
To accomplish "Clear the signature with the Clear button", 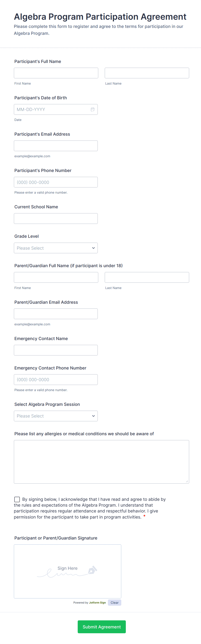I will [x=114, y=602].
